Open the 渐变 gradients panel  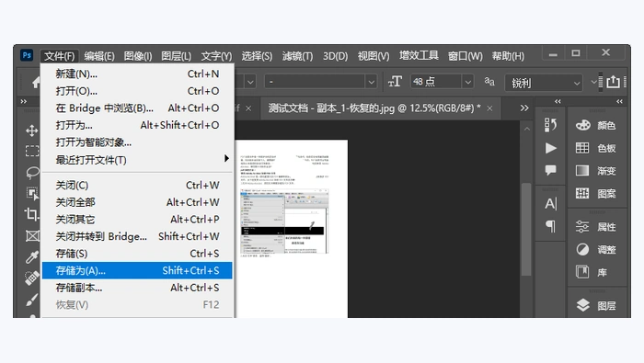(x=596, y=171)
